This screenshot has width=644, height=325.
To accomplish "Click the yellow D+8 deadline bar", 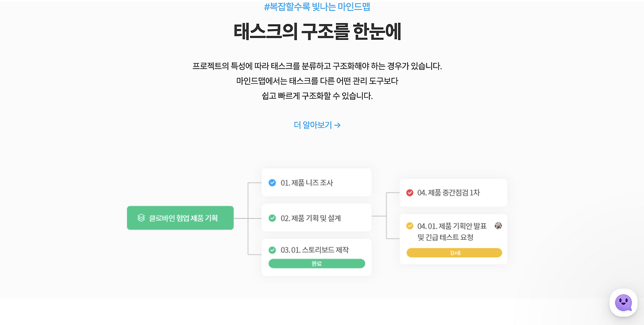I will 454,252.
